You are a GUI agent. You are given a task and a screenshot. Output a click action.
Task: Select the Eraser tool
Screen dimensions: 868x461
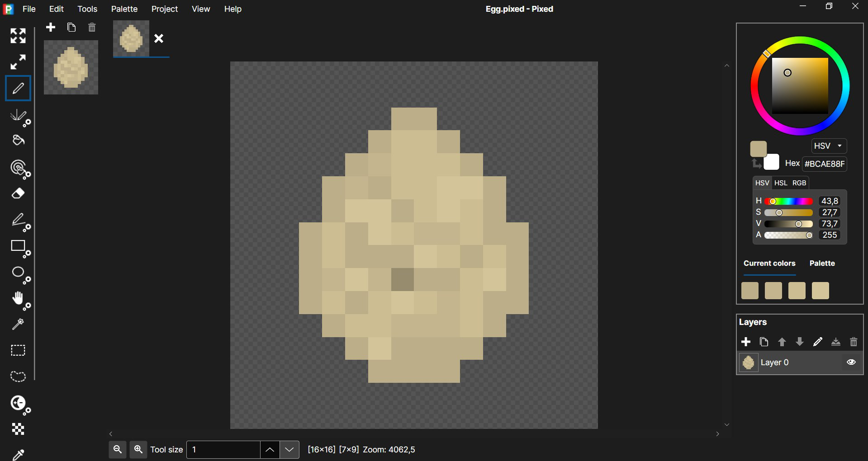click(18, 194)
